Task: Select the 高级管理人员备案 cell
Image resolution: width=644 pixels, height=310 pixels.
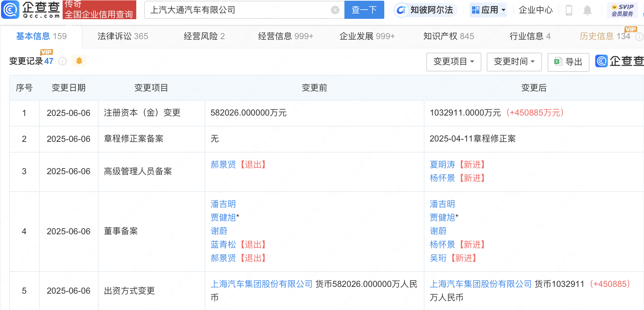Action: click(152, 172)
